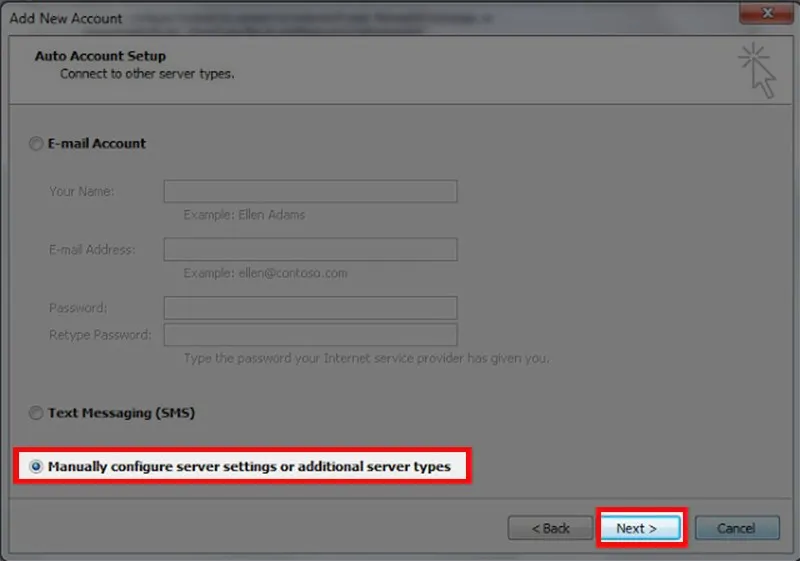Viewport: 800px width, 561px height.
Task: Click the ellen@contoso.com example text
Action: (x=266, y=273)
